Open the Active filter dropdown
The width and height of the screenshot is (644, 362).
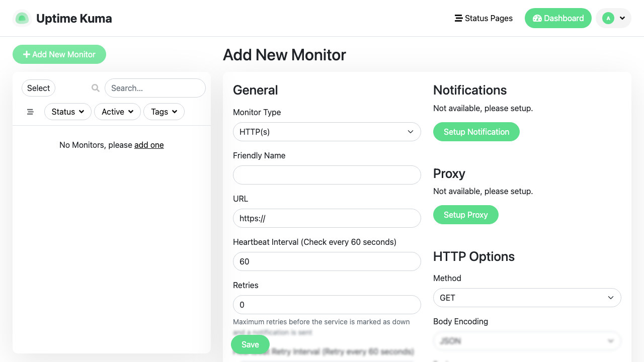point(117,112)
